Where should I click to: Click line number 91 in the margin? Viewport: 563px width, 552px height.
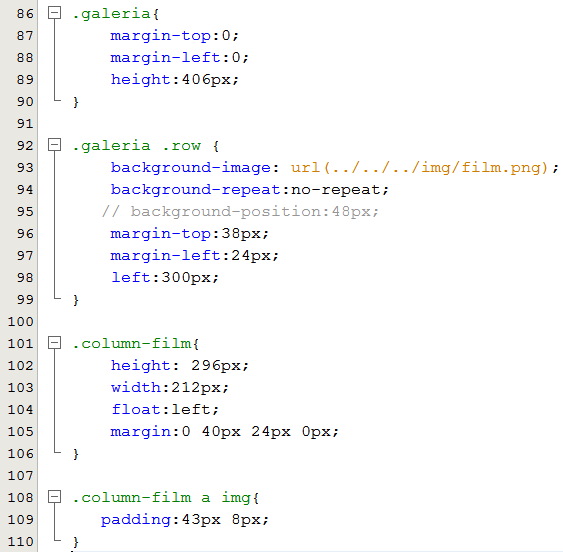[25, 124]
